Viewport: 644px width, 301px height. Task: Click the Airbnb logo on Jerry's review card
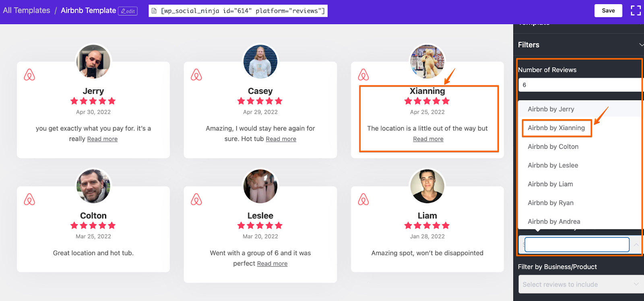[x=29, y=75]
